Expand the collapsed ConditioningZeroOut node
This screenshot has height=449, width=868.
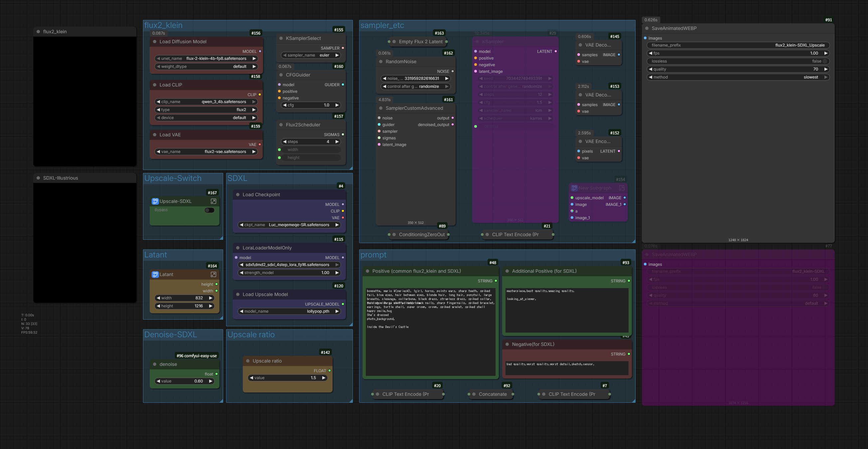click(x=394, y=234)
